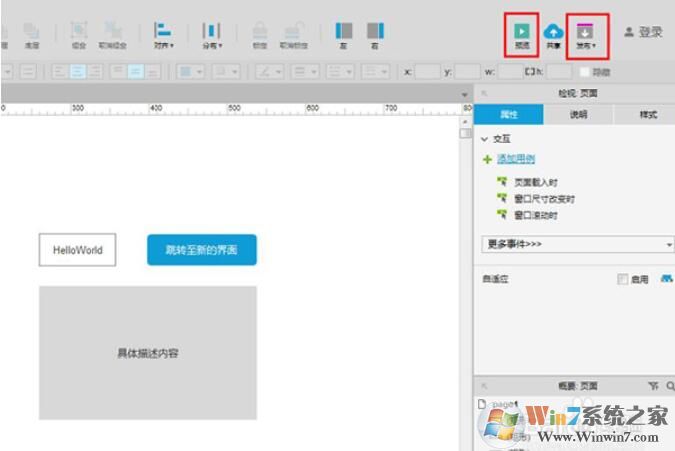
Task: Toggle the right (右) panel icon
Action: pyautogui.click(x=375, y=30)
